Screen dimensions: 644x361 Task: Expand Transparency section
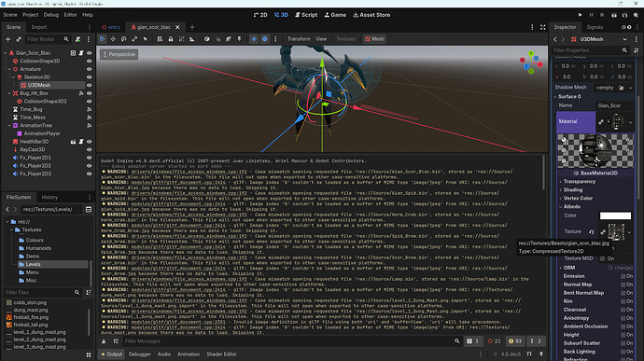pyautogui.click(x=561, y=182)
